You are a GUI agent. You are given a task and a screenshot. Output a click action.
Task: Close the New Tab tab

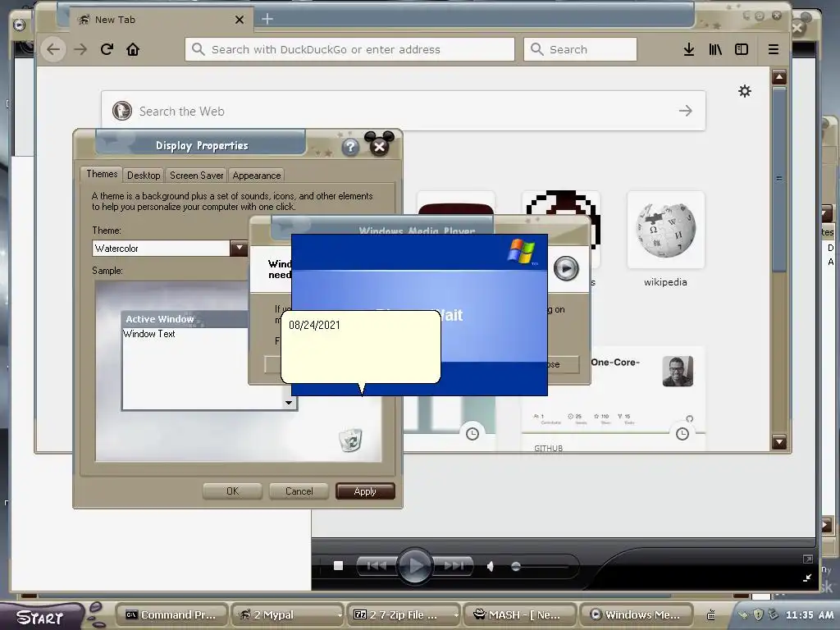240,20
